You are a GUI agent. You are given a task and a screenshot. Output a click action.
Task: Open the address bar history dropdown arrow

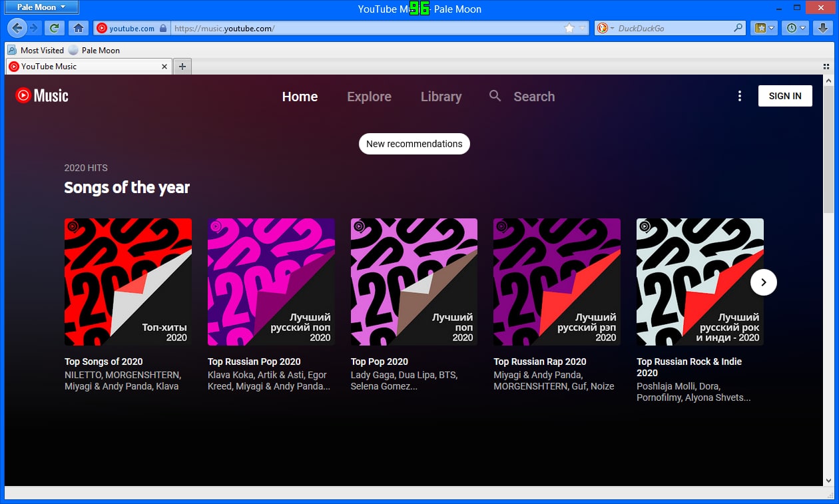point(583,28)
